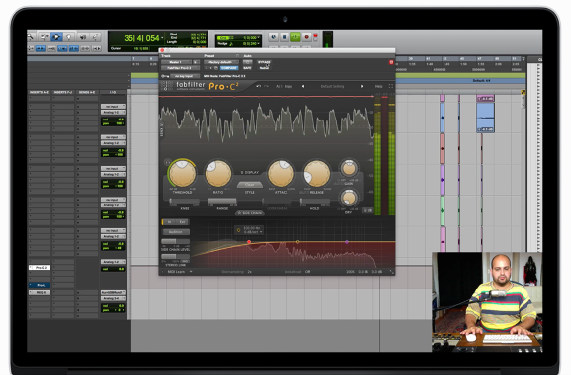Click the first transport button left of Stop
The width and height of the screenshot is (571, 375).
[x=273, y=37]
